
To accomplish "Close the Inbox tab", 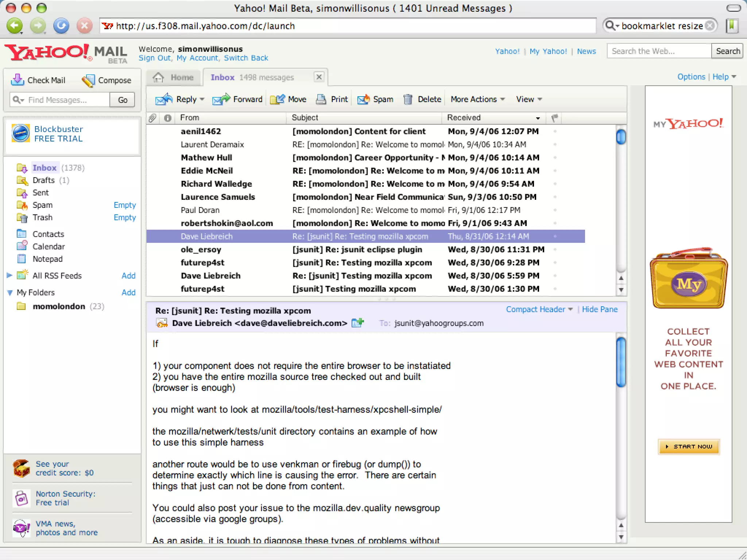I will point(319,77).
